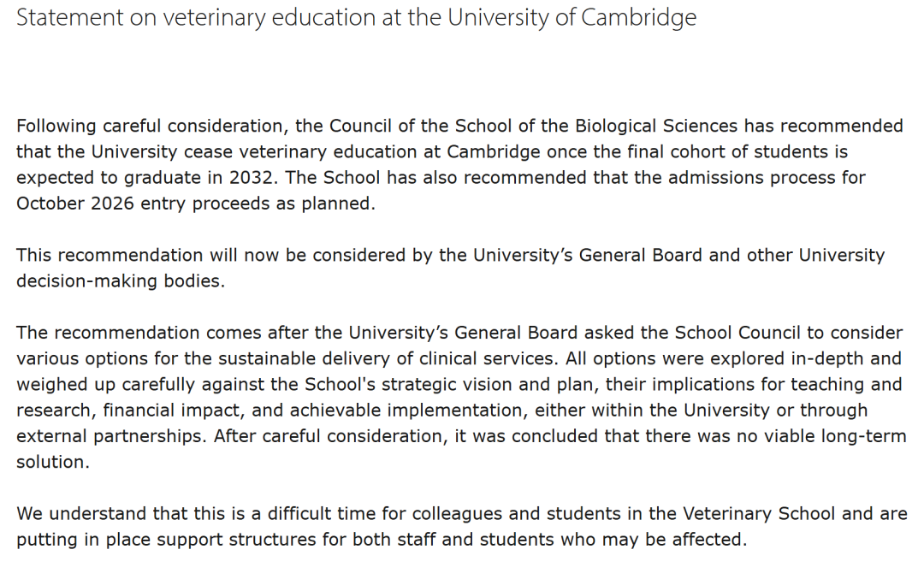The width and height of the screenshot is (924, 573).
Task: Click the statement title heading
Action: click(356, 18)
